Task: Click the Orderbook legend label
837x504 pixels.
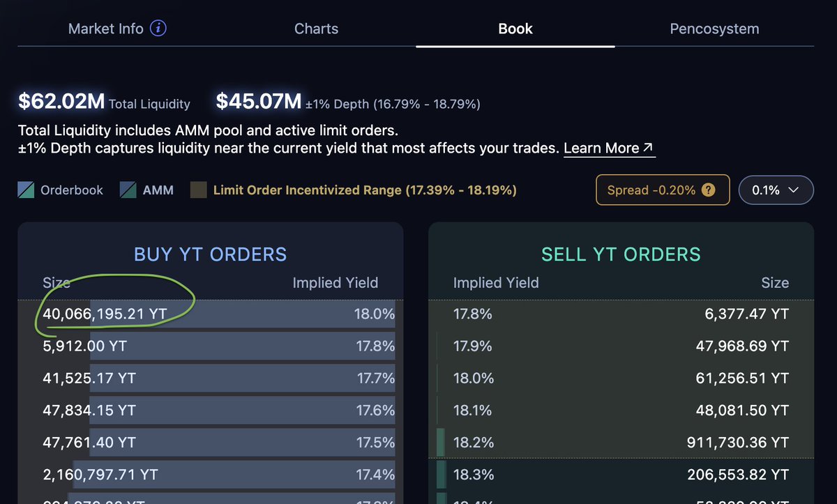Action: coord(72,190)
